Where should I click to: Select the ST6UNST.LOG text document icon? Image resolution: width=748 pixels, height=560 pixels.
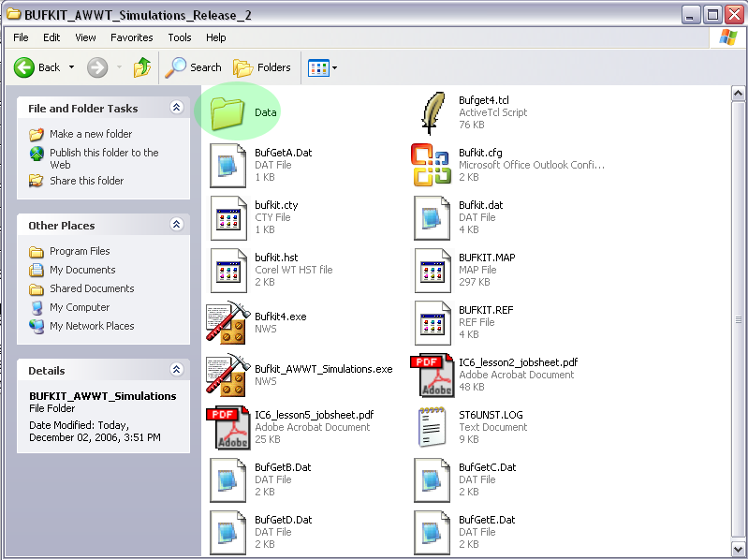tap(433, 428)
